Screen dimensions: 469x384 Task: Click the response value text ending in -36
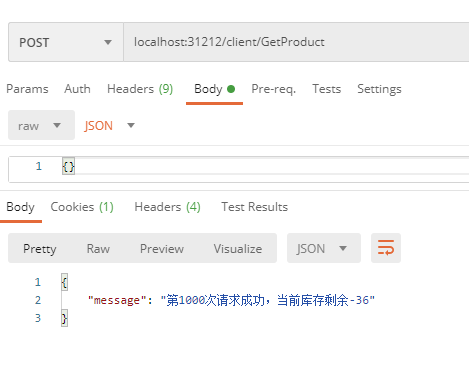point(268,300)
